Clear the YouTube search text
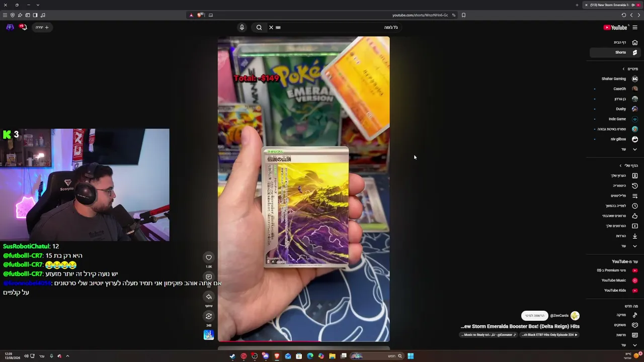Screen dimensions: 644x362 click(x=271, y=27)
